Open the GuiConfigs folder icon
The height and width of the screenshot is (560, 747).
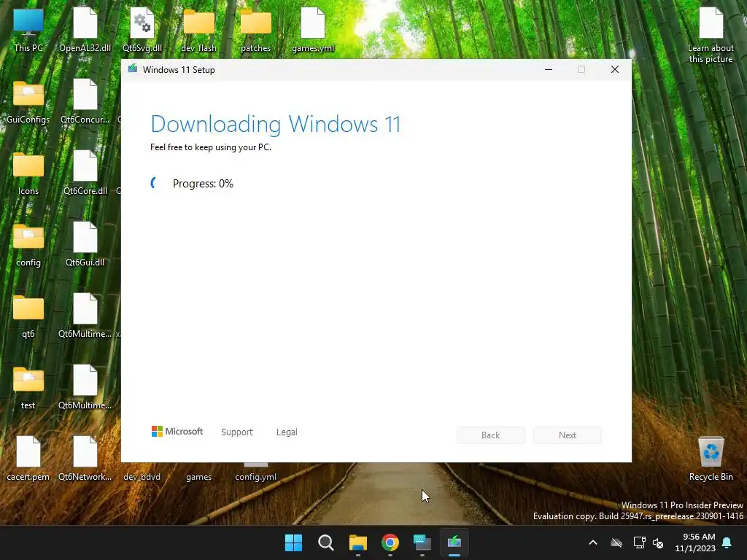[x=28, y=101]
